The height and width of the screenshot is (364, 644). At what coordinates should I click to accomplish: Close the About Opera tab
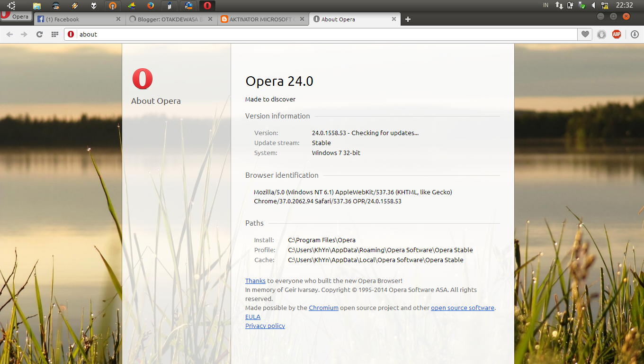pos(394,19)
